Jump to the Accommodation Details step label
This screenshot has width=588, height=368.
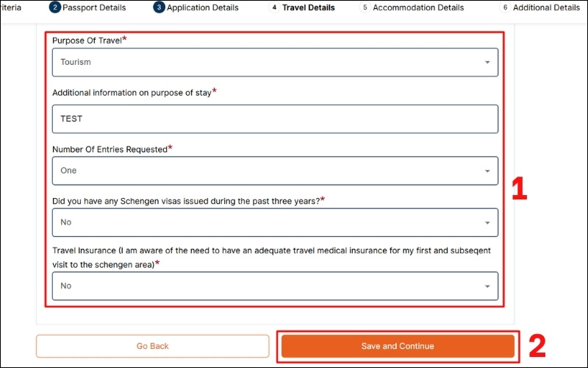click(418, 8)
